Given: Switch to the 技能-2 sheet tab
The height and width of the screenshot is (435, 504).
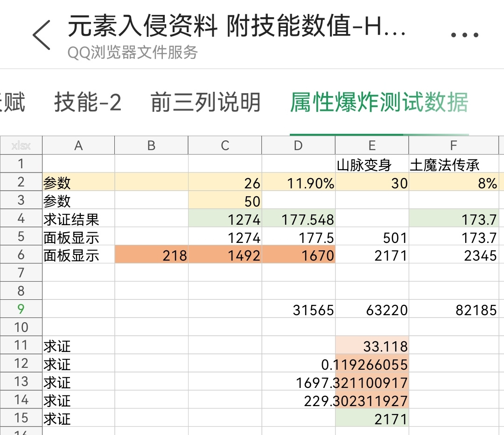Looking at the screenshot, I should click(88, 103).
